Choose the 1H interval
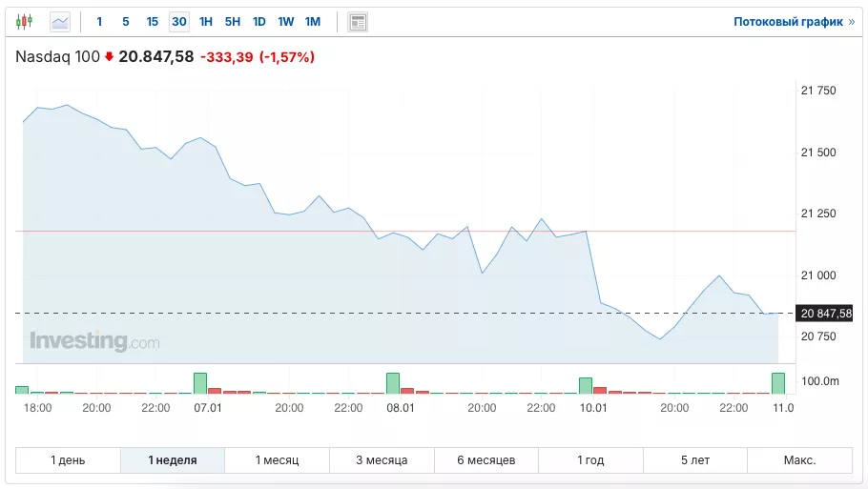The image size is (868, 489). 206,21
